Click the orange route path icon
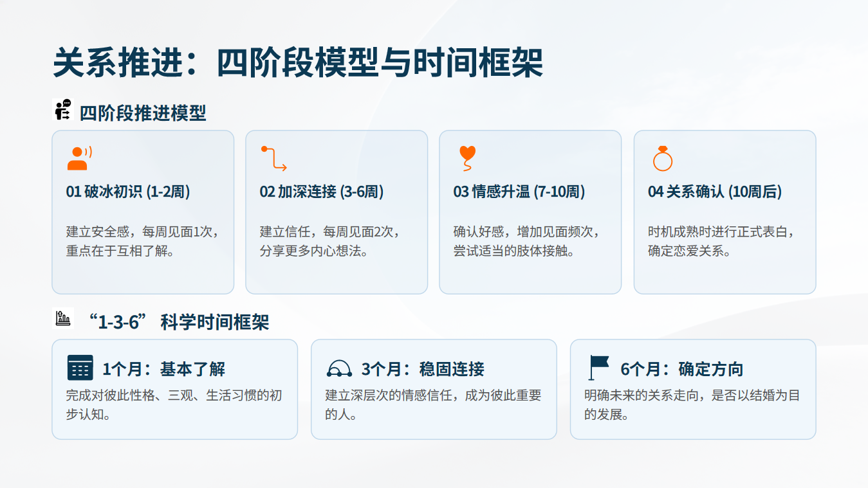Viewport: 868px width, 488px height. pos(273,158)
